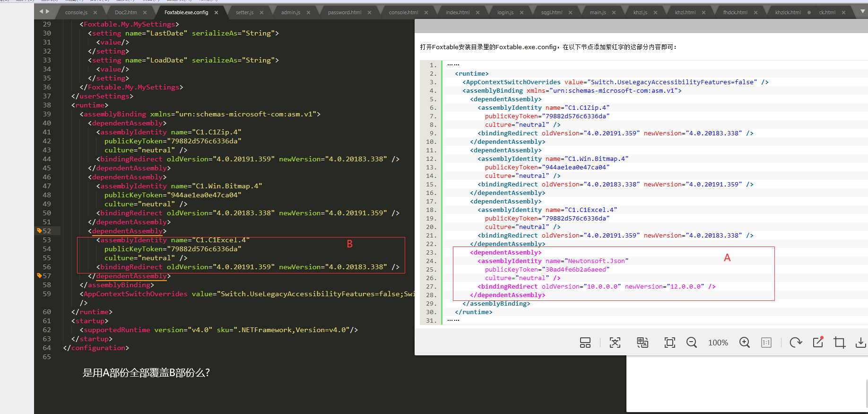Click the closing configuration tag line
Image resolution: width=868 pixels, height=414 pixels.
click(96, 348)
